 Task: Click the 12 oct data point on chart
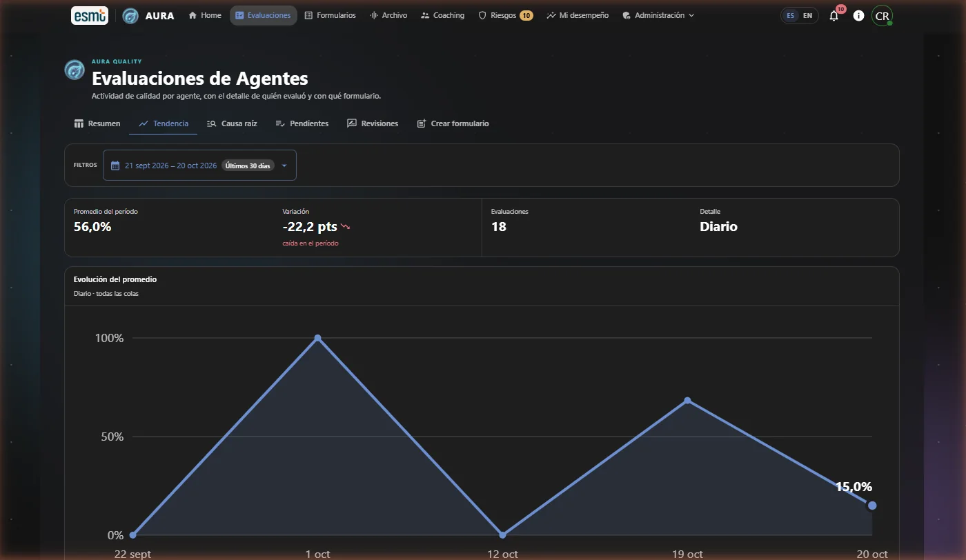coord(502,534)
